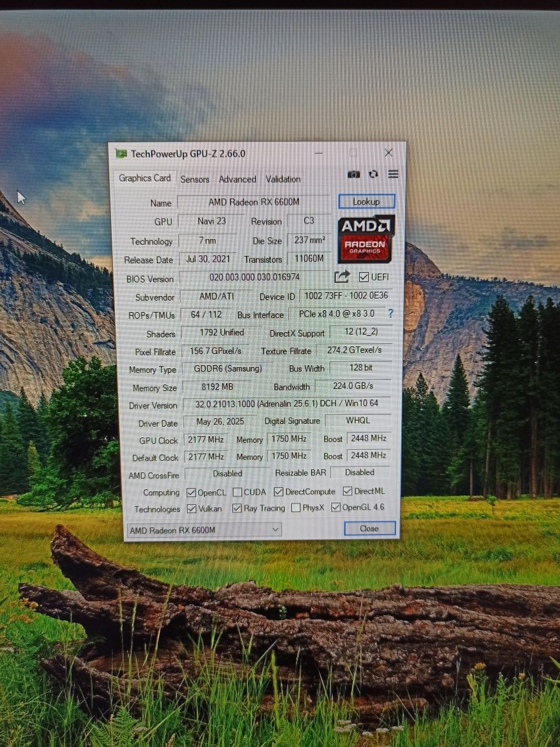The height and width of the screenshot is (747, 560).
Task: Click the Bus Width value 128 bit
Action: click(x=361, y=367)
